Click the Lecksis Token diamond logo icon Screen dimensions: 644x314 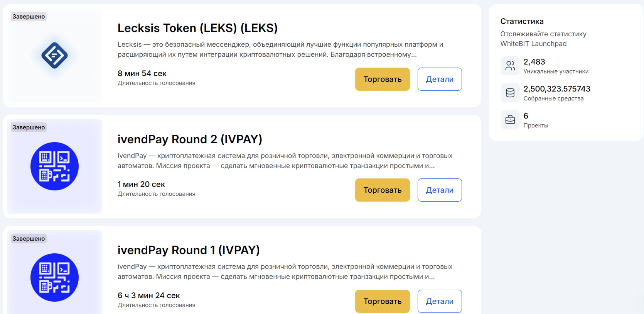click(54, 56)
